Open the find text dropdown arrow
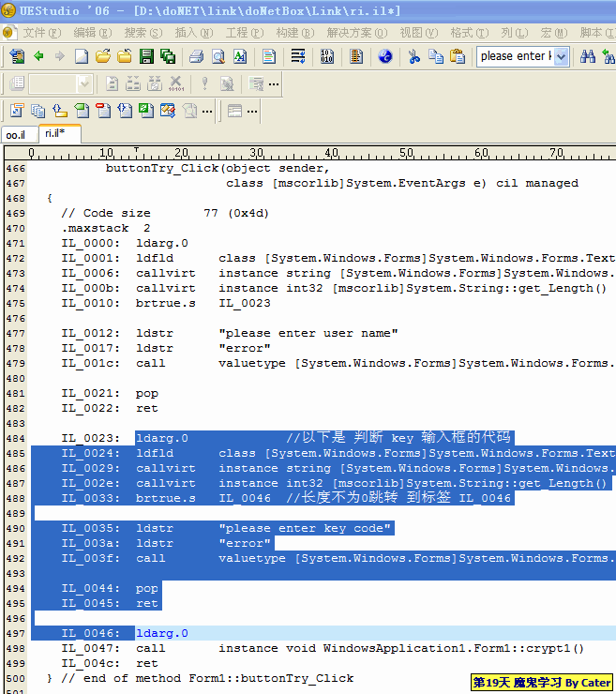 click(561, 56)
